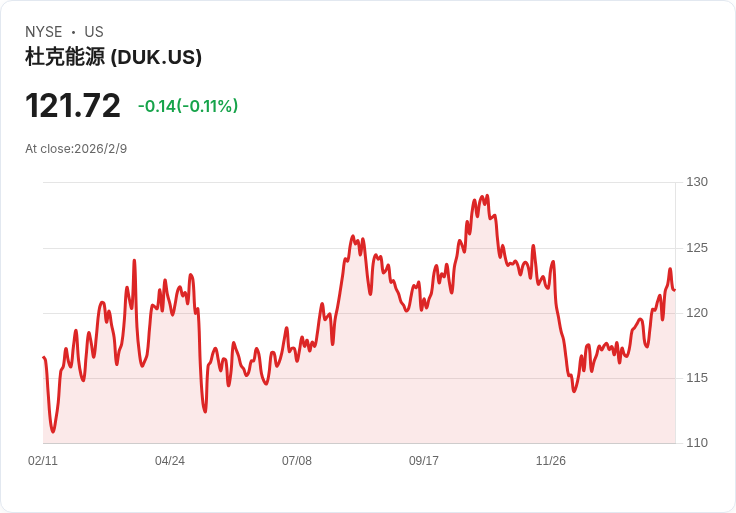This screenshot has width=736, height=513.
Task: Select the 11/26 date on x-axis
Action: pos(551,461)
